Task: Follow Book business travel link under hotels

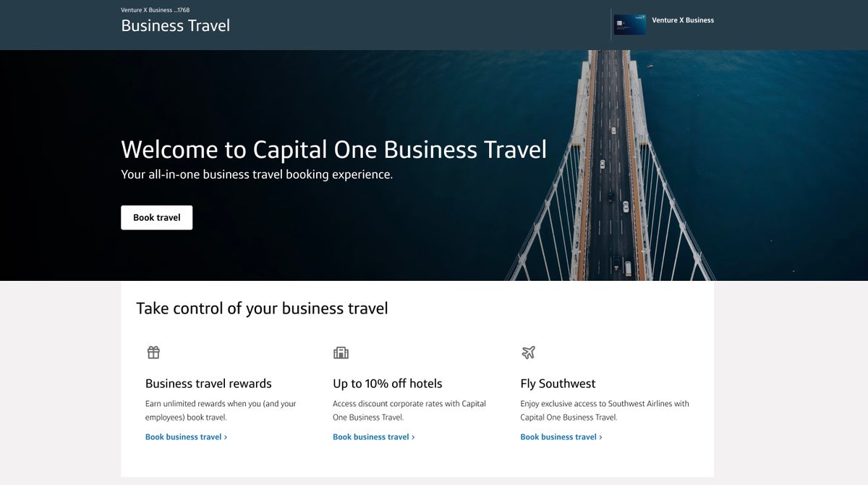Action: point(370,437)
